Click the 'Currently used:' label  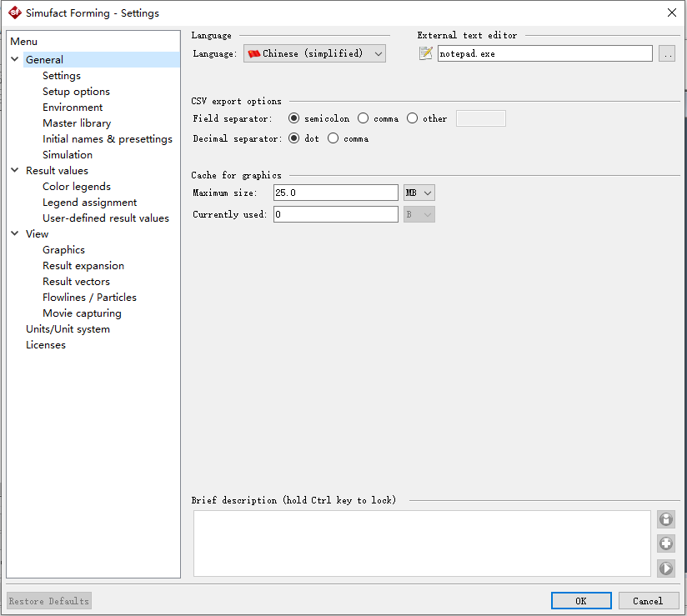[229, 214]
